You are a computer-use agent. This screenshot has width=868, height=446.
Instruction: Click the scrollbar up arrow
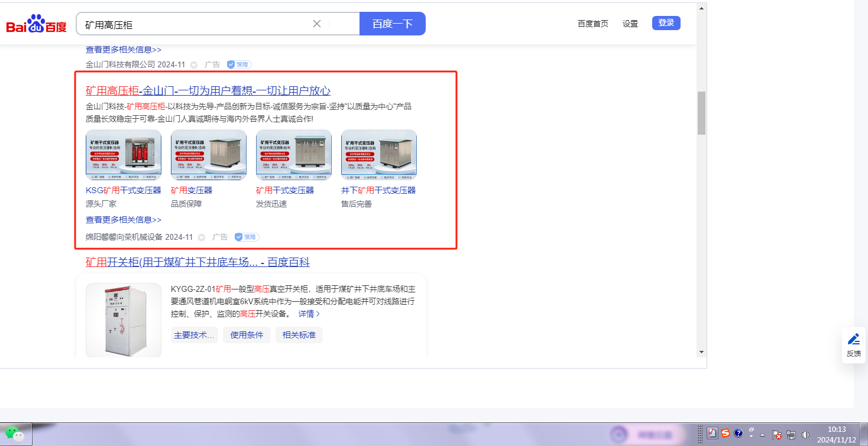702,8
